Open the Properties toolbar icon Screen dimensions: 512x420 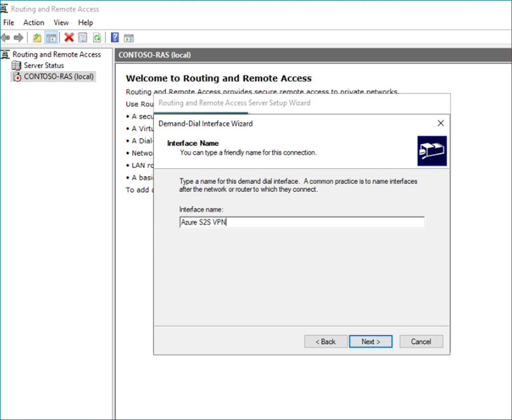[x=83, y=38]
